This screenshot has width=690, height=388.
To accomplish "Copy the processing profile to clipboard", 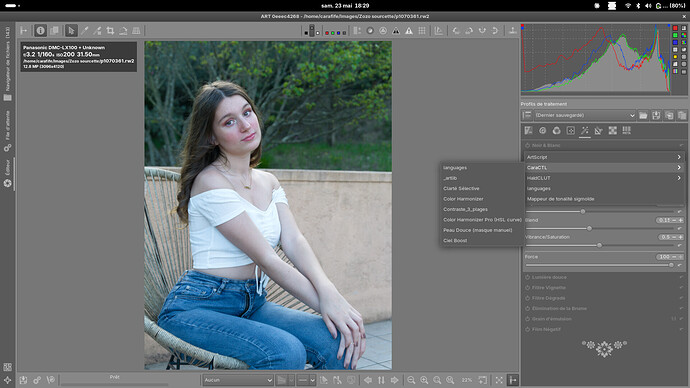I will click(x=669, y=115).
